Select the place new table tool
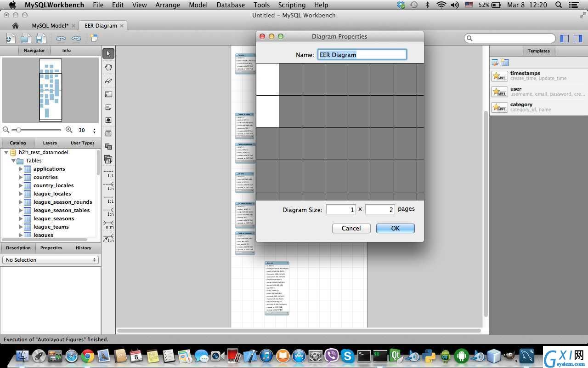The height and width of the screenshot is (368, 588). pyautogui.click(x=108, y=133)
